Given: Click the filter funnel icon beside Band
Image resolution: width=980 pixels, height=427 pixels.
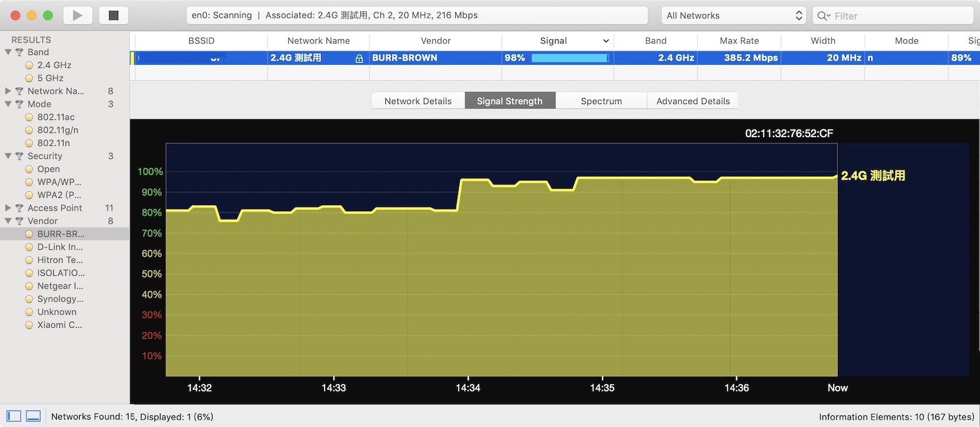Looking at the screenshot, I should [x=20, y=53].
